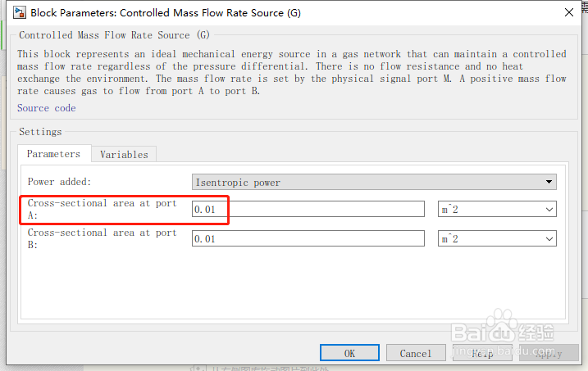Open the Source code link
The height and width of the screenshot is (371, 588).
pos(47,108)
